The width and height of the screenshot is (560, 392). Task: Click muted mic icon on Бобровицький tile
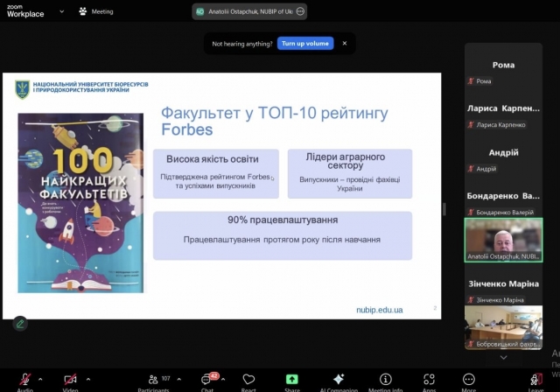pos(471,344)
